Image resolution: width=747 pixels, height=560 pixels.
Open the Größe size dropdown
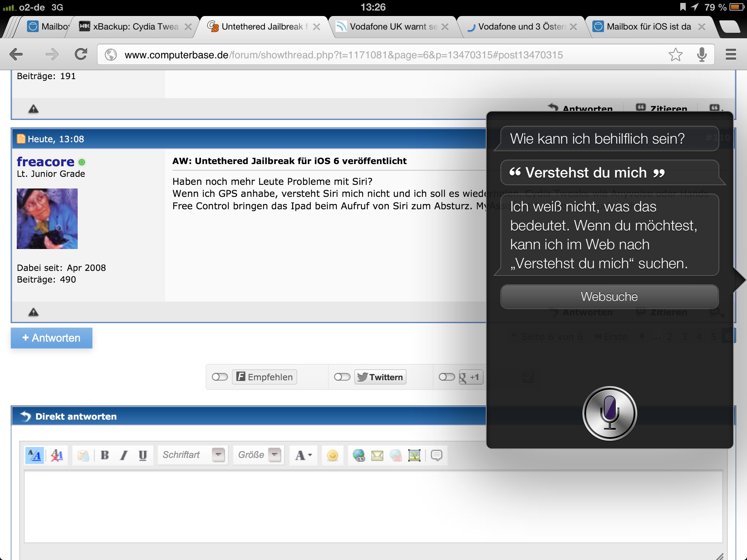(275, 455)
